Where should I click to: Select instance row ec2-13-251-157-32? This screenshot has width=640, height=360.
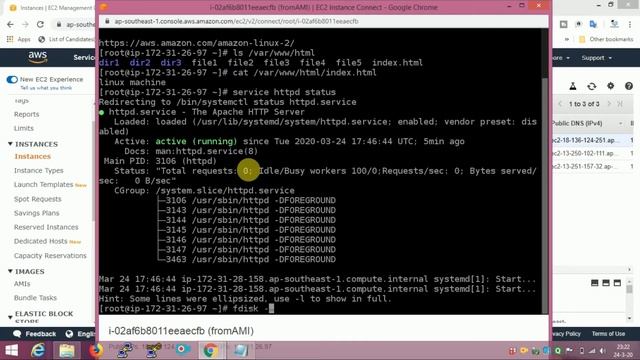click(592, 167)
